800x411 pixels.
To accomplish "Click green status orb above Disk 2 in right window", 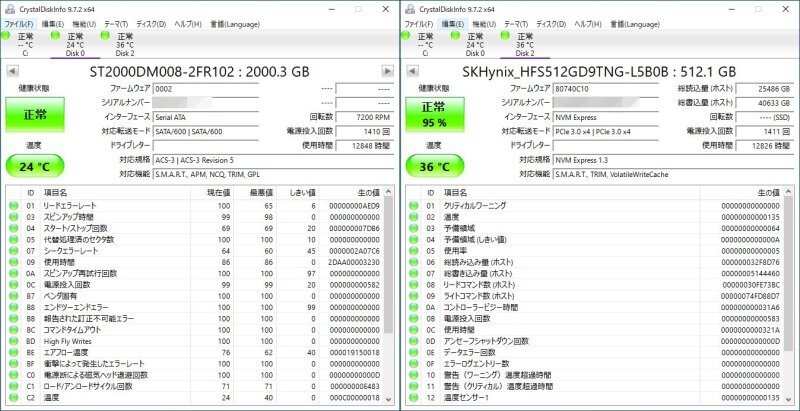I will click(x=505, y=35).
